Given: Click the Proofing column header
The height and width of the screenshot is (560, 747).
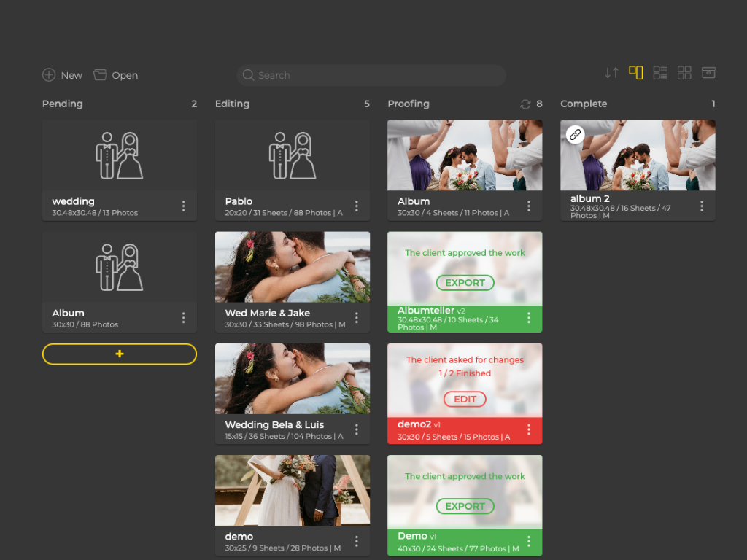Looking at the screenshot, I should [409, 104].
